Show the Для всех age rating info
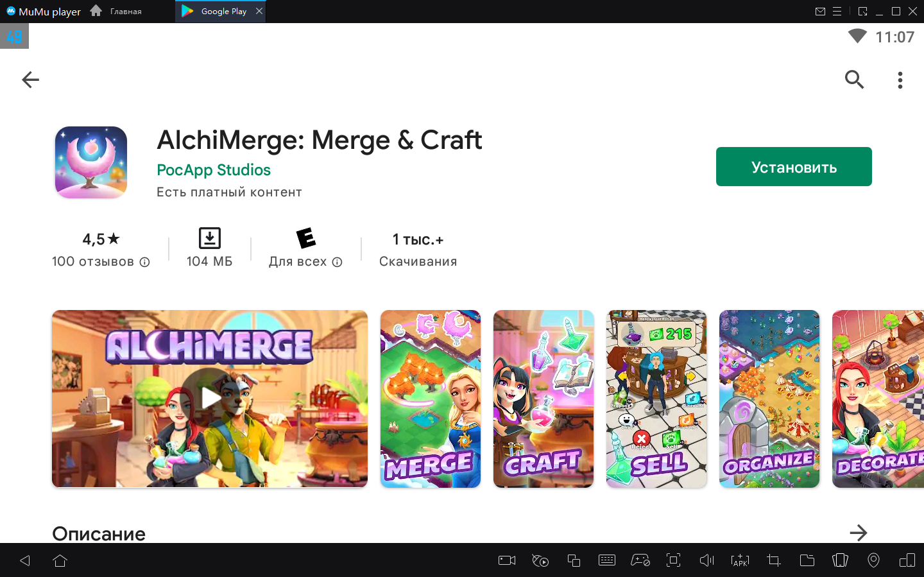 pos(338,262)
